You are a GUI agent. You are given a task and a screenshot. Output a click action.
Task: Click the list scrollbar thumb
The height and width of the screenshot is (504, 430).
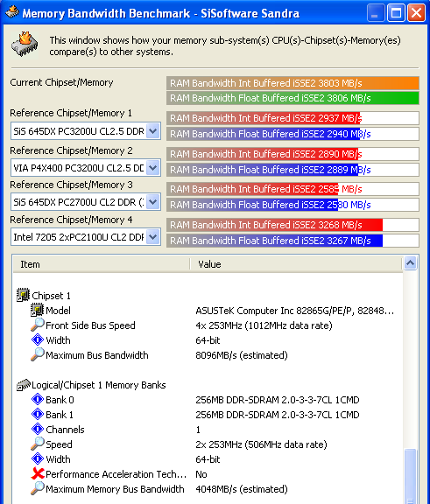point(410,476)
